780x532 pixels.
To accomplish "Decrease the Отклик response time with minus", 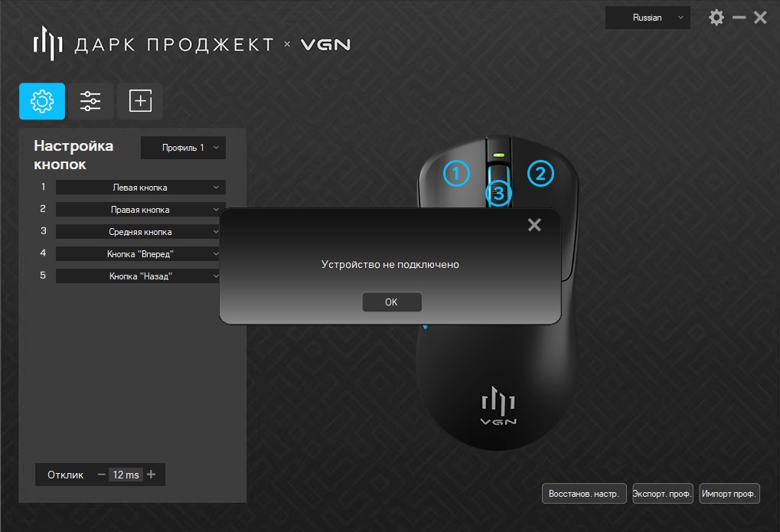I will (x=102, y=475).
